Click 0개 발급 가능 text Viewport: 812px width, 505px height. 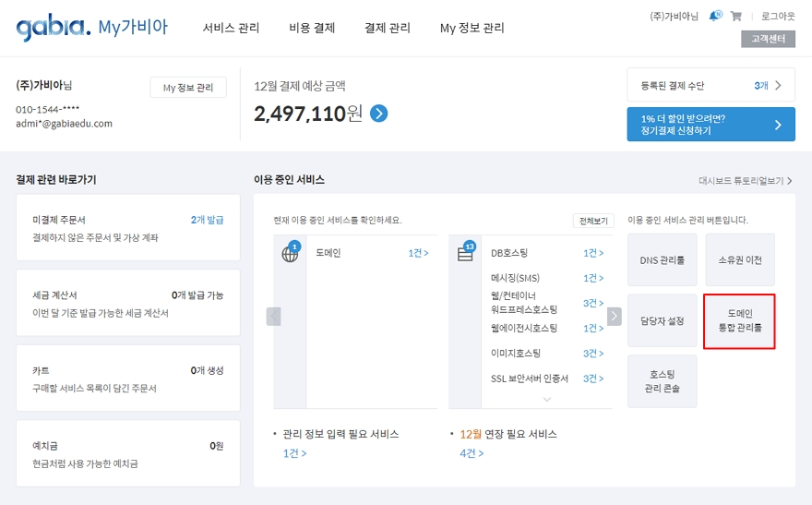(197, 295)
